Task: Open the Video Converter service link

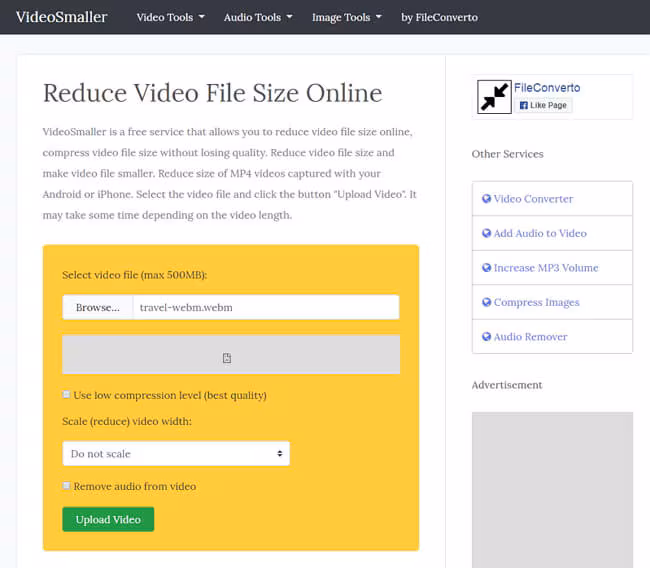Action: click(x=533, y=199)
